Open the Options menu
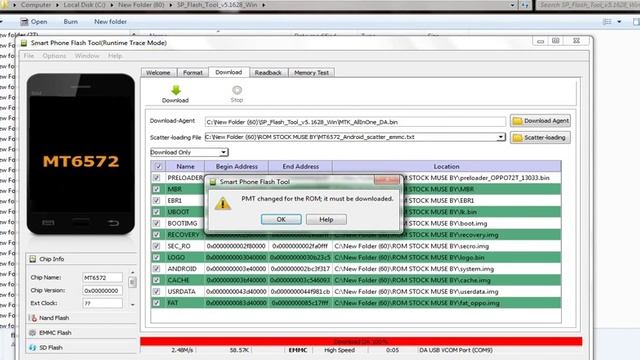Screen dimensions: 640x360 click(x=54, y=56)
